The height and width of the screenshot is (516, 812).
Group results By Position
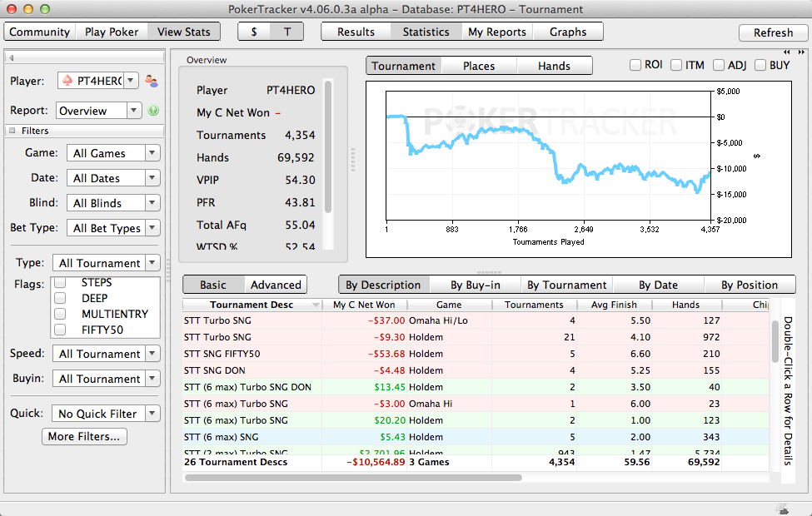(x=750, y=285)
